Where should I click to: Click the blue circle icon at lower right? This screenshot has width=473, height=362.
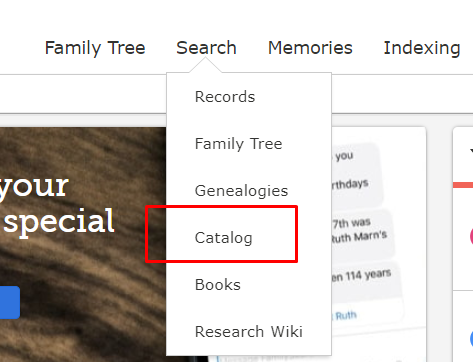click(x=471, y=339)
